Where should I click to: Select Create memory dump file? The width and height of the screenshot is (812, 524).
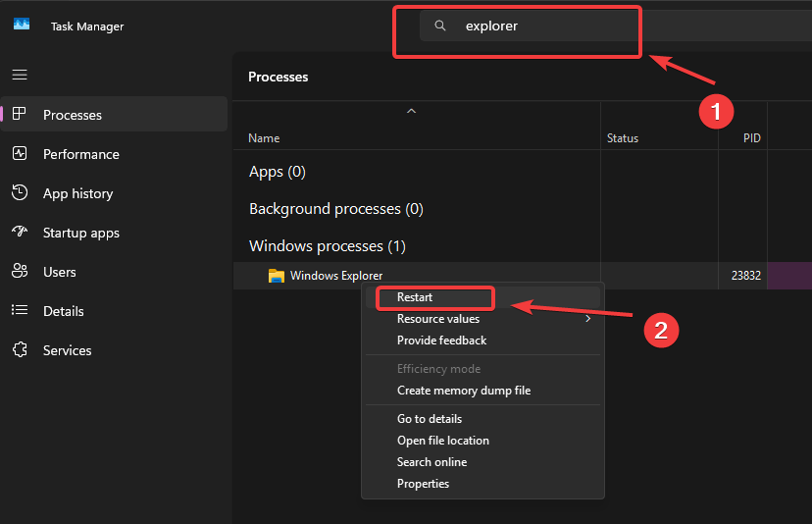pos(463,391)
